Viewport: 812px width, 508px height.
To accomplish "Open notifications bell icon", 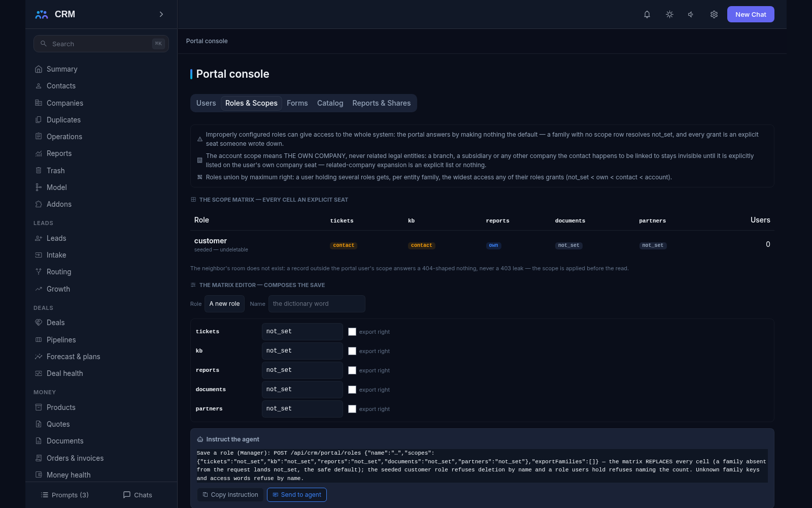I will [647, 14].
